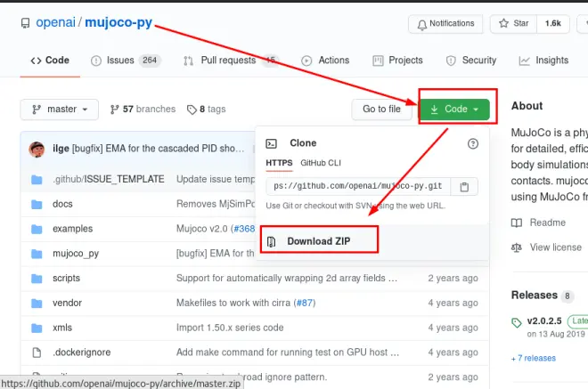Open pull request #87 link
Viewport: 588px width, 389px height.
[x=305, y=303]
